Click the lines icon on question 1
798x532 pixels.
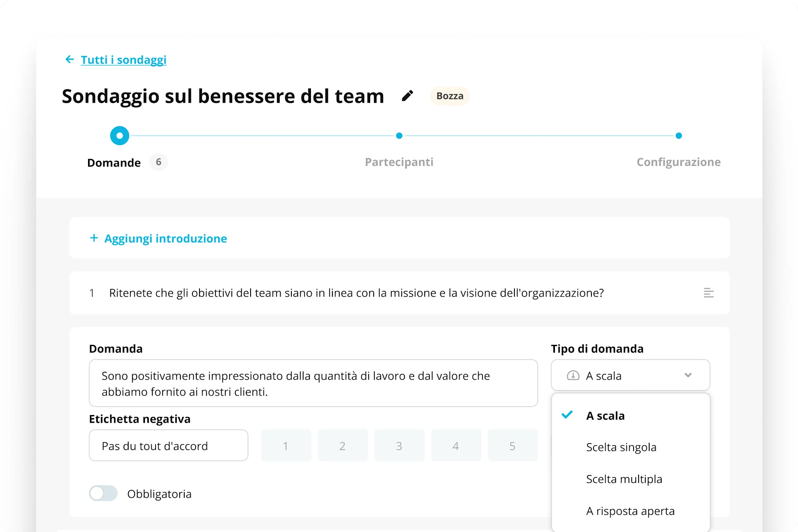(x=708, y=293)
